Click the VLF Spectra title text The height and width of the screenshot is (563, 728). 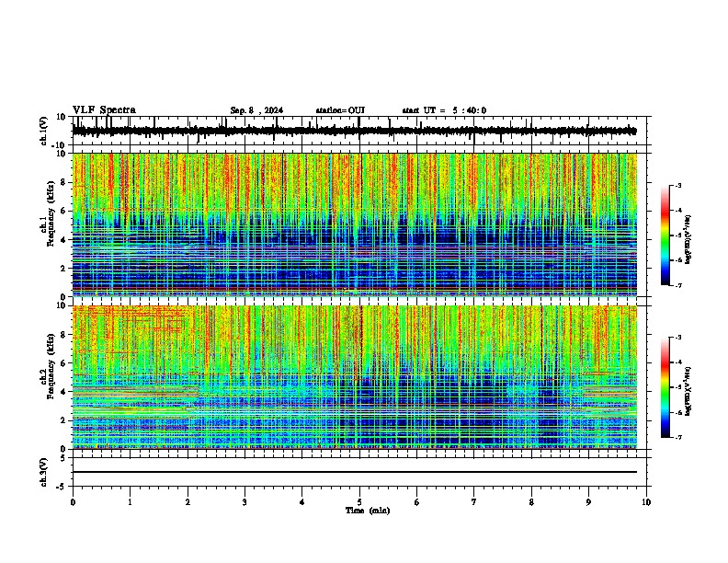(104, 110)
